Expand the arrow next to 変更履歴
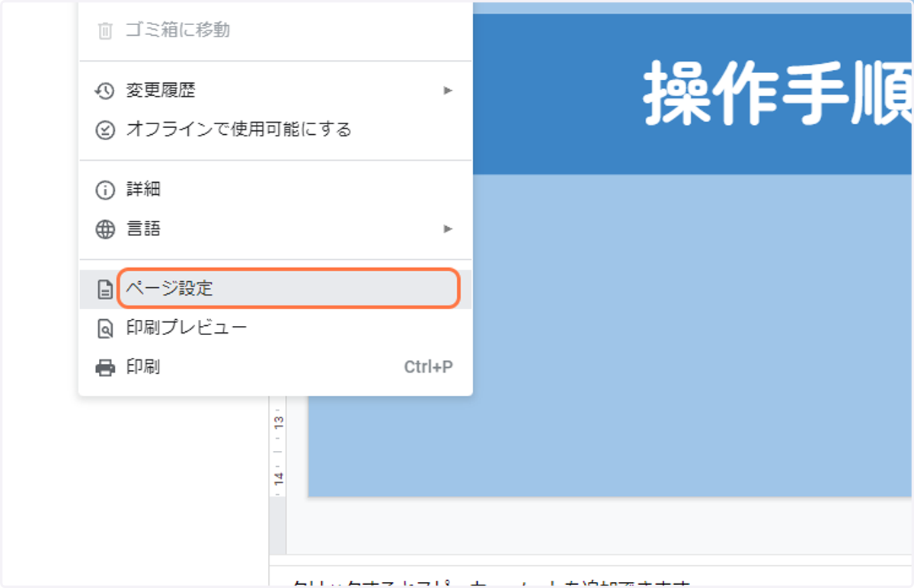 (449, 91)
